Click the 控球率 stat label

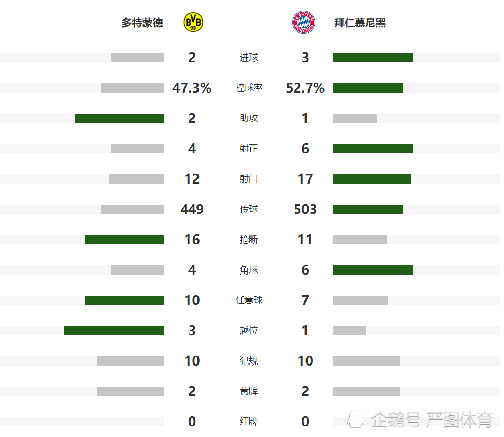[x=248, y=88]
